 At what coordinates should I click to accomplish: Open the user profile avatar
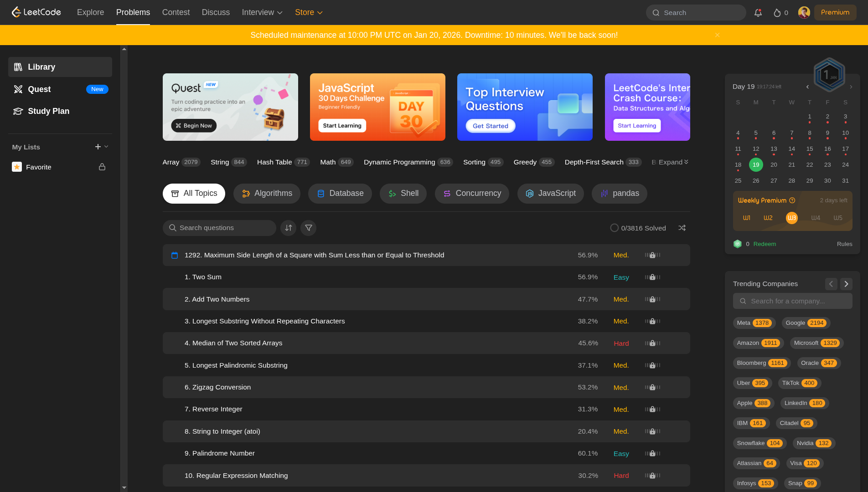click(x=804, y=13)
